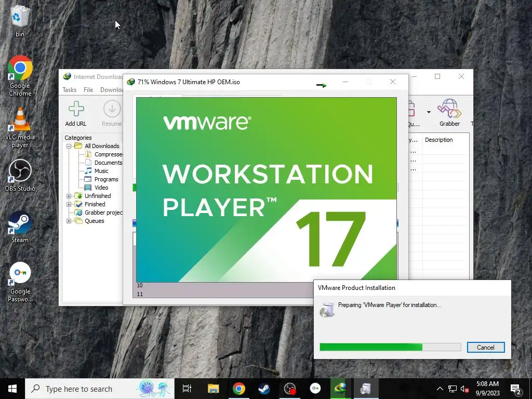Open the Recycle bin desktop icon
The image size is (532, 399).
click(x=20, y=21)
